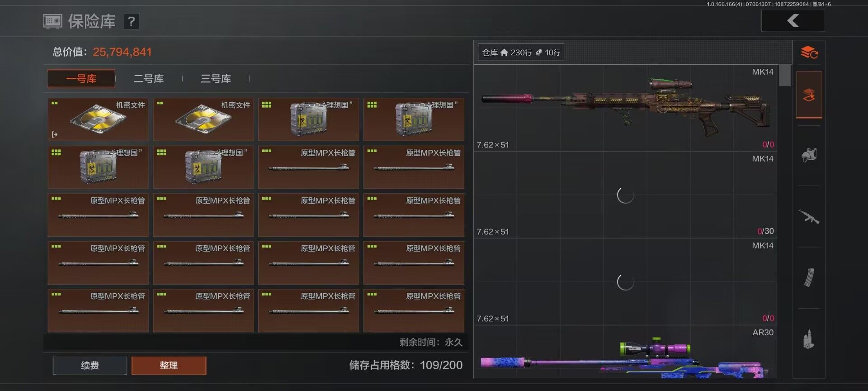Open the ammunition bullets category
The width and height of the screenshot is (868, 391).
click(809, 339)
